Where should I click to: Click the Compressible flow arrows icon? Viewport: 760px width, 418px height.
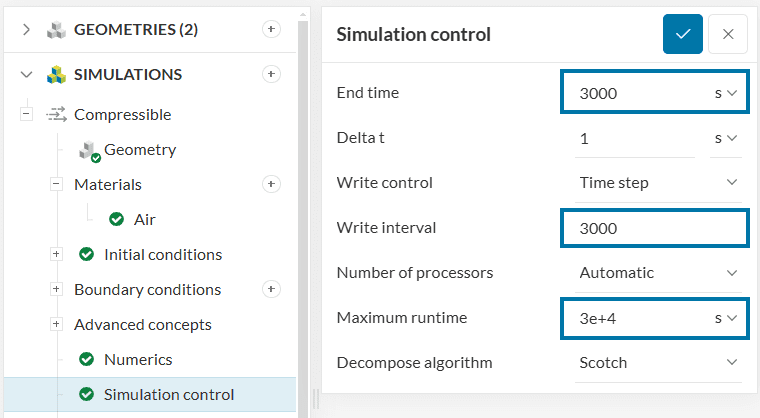56,115
